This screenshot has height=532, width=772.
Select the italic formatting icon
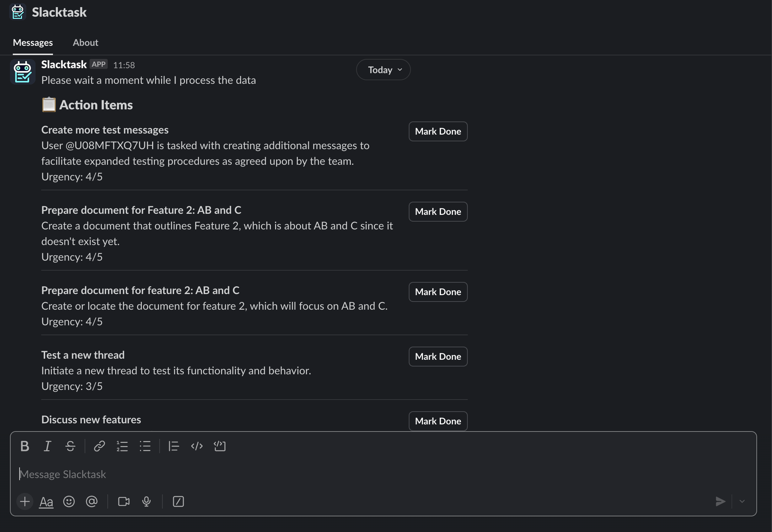pos(47,446)
